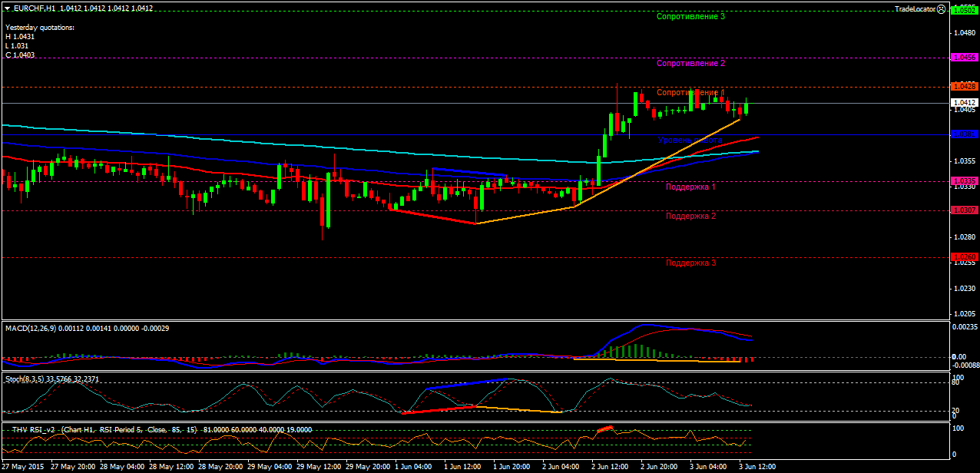Click the 'Yesterday quotations:' label
This screenshot has width=980, height=473.
click(x=40, y=27)
